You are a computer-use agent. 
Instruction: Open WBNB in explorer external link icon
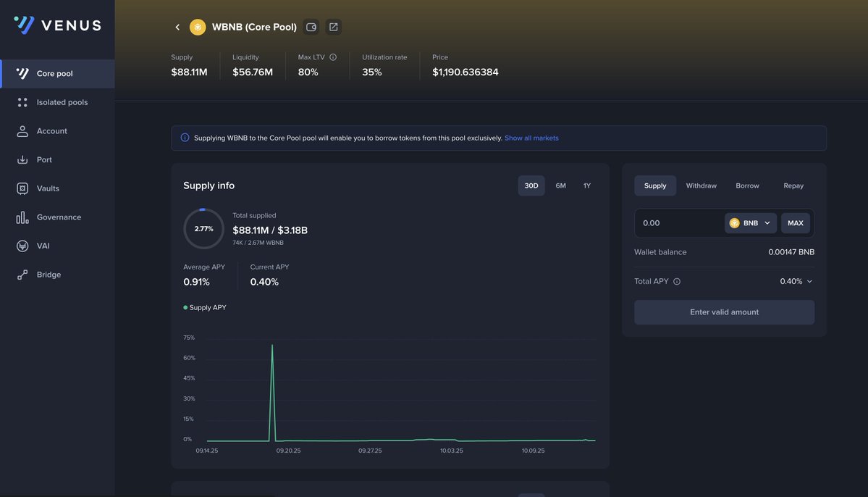[x=333, y=27]
